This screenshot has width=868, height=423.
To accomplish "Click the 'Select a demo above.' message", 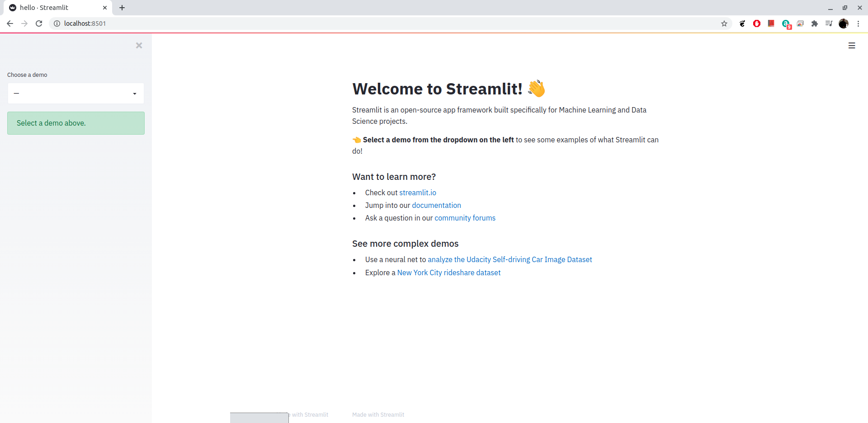I will (x=76, y=123).
